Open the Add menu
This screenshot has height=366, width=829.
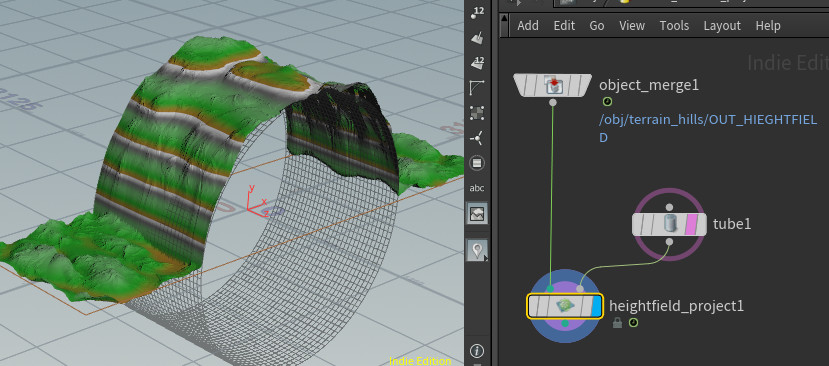pos(528,25)
